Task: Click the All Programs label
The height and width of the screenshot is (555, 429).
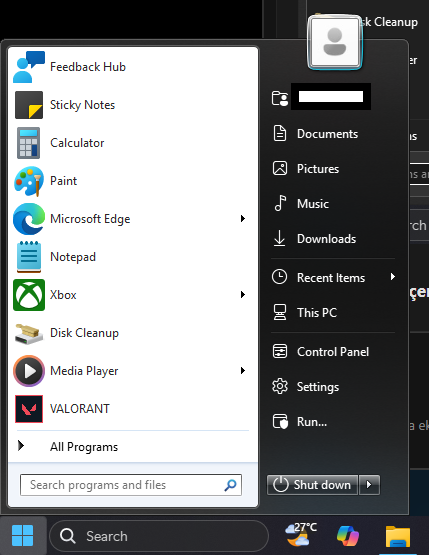Action: [x=84, y=447]
